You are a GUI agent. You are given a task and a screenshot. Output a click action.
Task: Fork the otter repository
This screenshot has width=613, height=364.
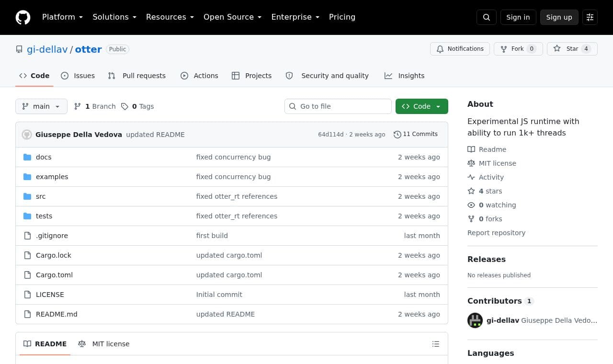(518, 49)
